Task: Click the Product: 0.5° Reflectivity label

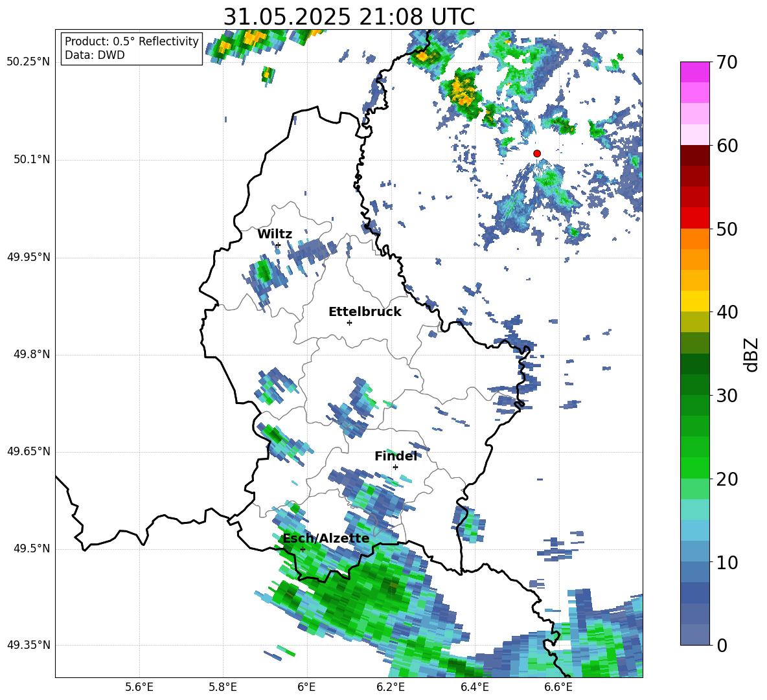Action: pos(132,41)
